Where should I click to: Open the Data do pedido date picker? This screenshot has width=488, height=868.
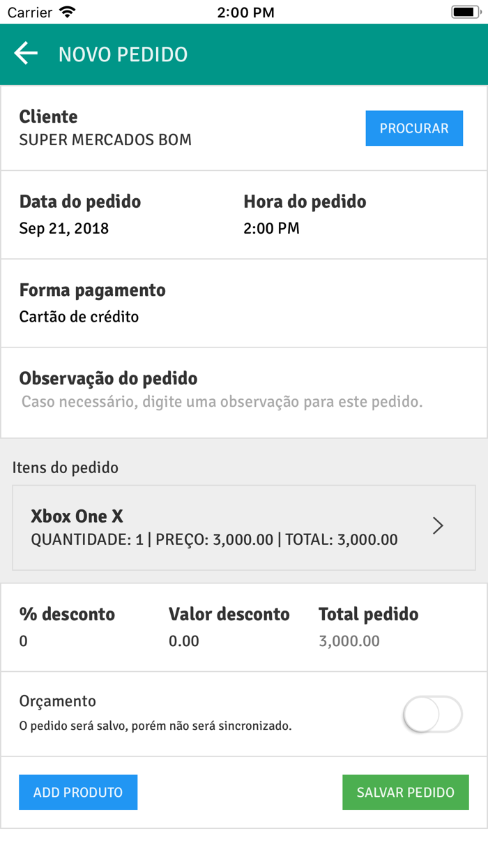(64, 228)
